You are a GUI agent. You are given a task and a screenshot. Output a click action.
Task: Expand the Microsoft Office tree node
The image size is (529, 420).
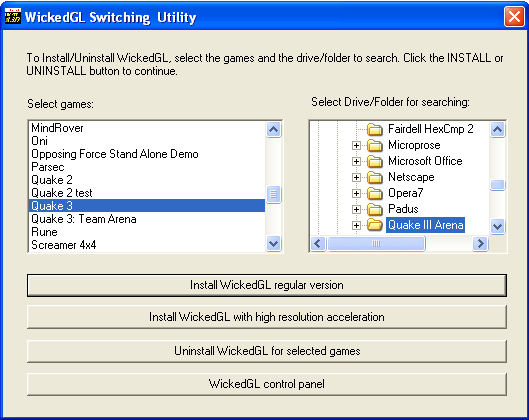click(x=356, y=161)
